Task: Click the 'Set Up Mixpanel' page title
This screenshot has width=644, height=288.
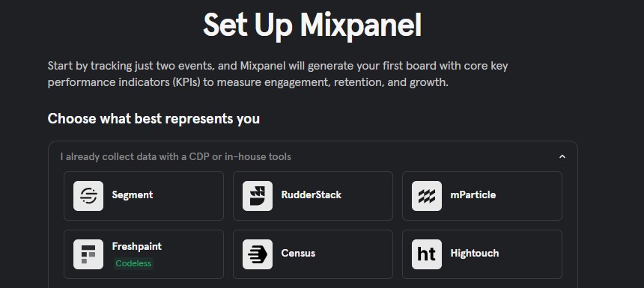Action: [x=312, y=25]
